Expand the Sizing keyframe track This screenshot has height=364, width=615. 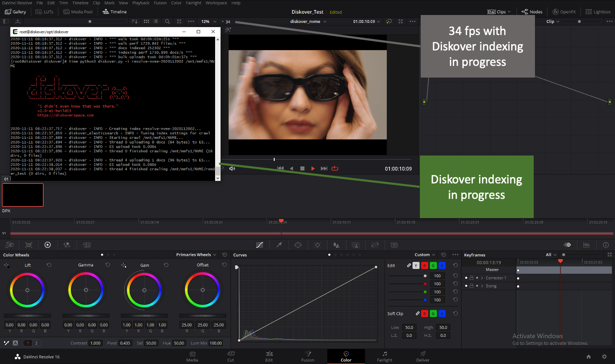[482, 286]
